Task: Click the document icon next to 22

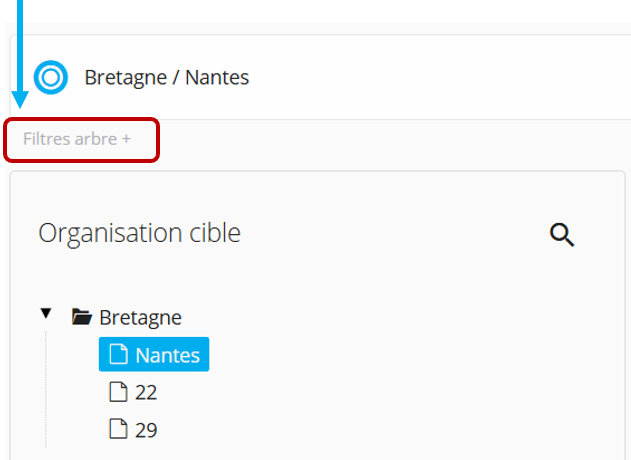Action: tap(118, 392)
